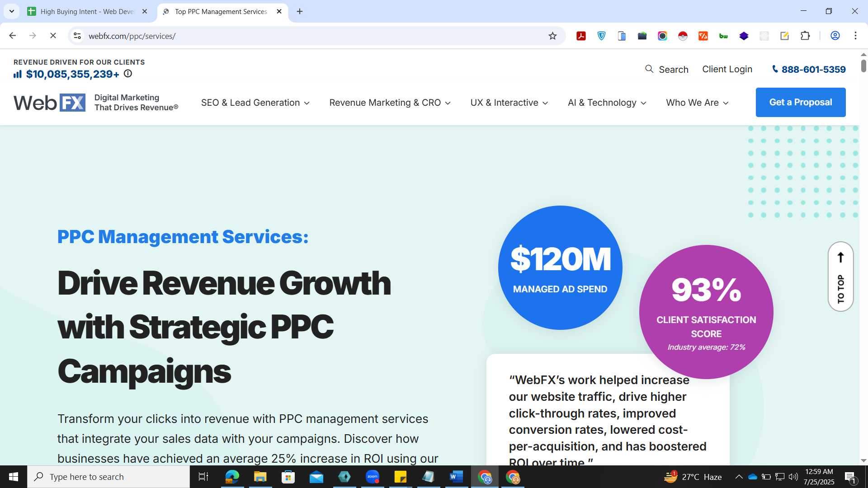The image size is (868, 488).
Task: Click the $10,085,355,239+ revenue figure
Action: (72, 74)
